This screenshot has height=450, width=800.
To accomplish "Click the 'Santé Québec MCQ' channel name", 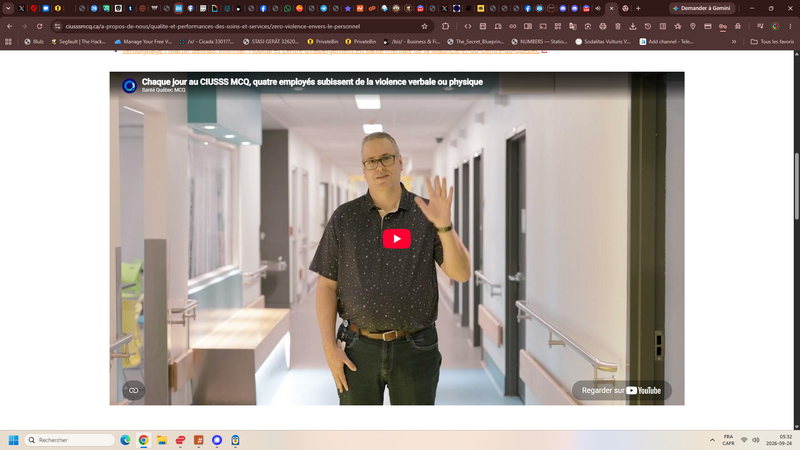I will pos(163,90).
